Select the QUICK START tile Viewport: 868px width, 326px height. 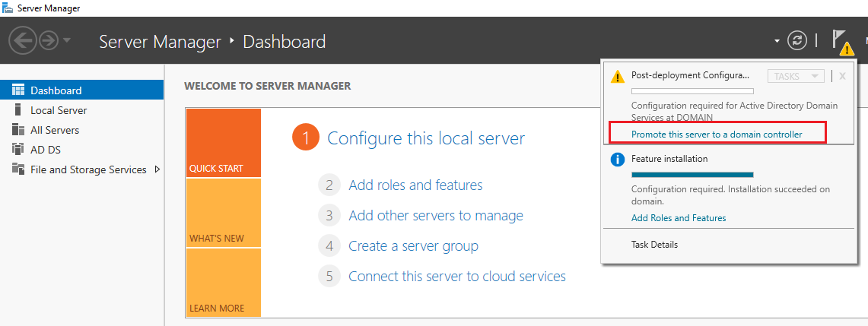tap(223, 143)
